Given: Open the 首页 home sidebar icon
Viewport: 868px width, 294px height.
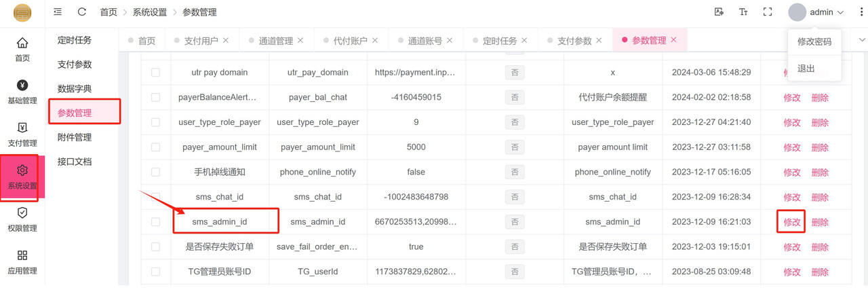Looking at the screenshot, I should (22, 50).
